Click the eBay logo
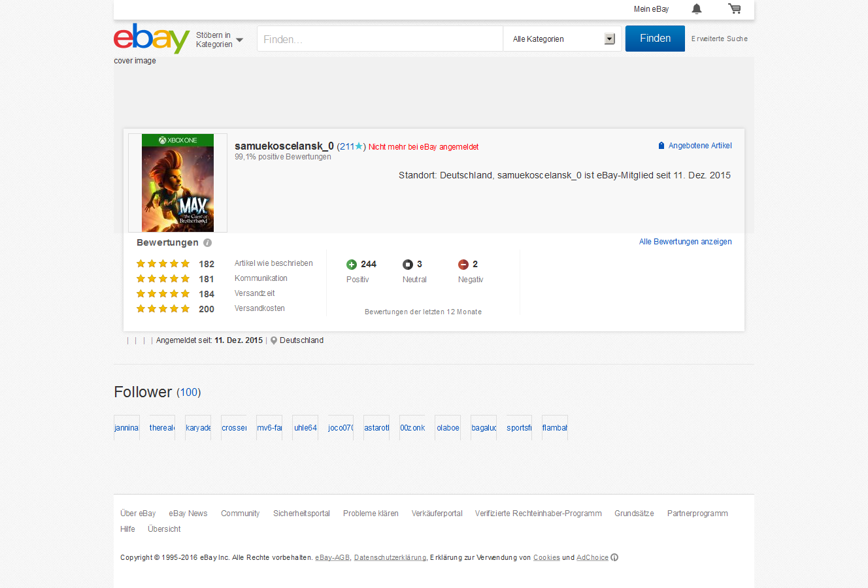This screenshot has height=588, width=868. (152, 39)
